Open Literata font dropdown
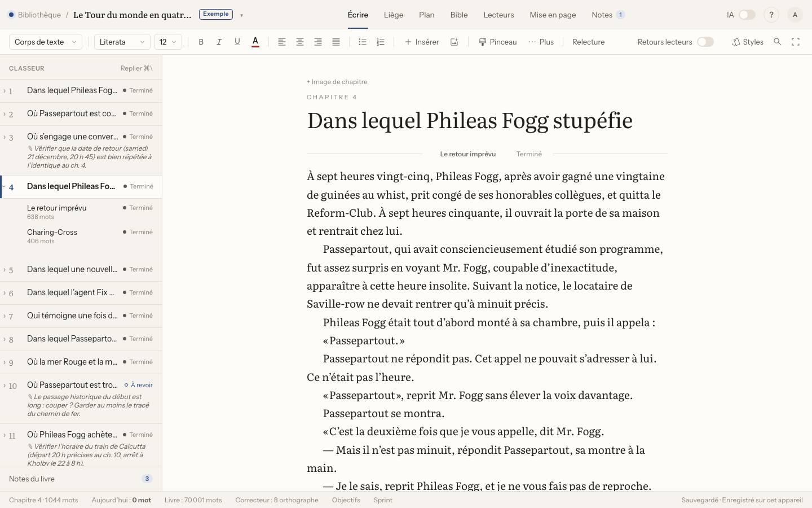Screen dimensions: 812x508 coord(122,42)
